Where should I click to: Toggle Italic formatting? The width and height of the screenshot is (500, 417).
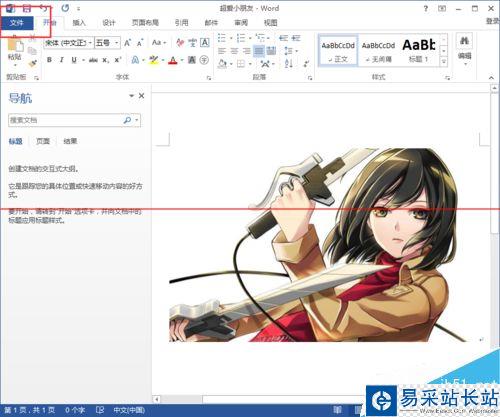[61, 60]
